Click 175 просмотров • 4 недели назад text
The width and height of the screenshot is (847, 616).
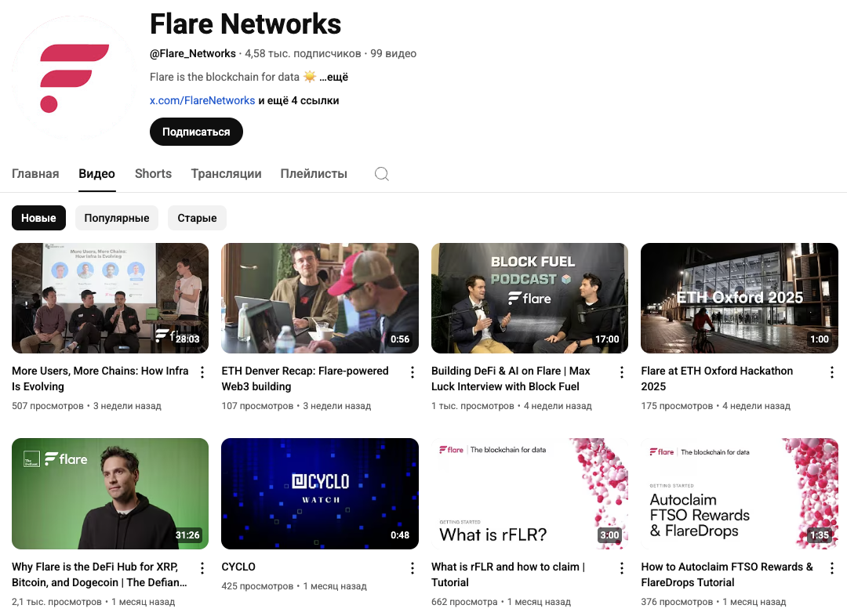click(x=716, y=405)
